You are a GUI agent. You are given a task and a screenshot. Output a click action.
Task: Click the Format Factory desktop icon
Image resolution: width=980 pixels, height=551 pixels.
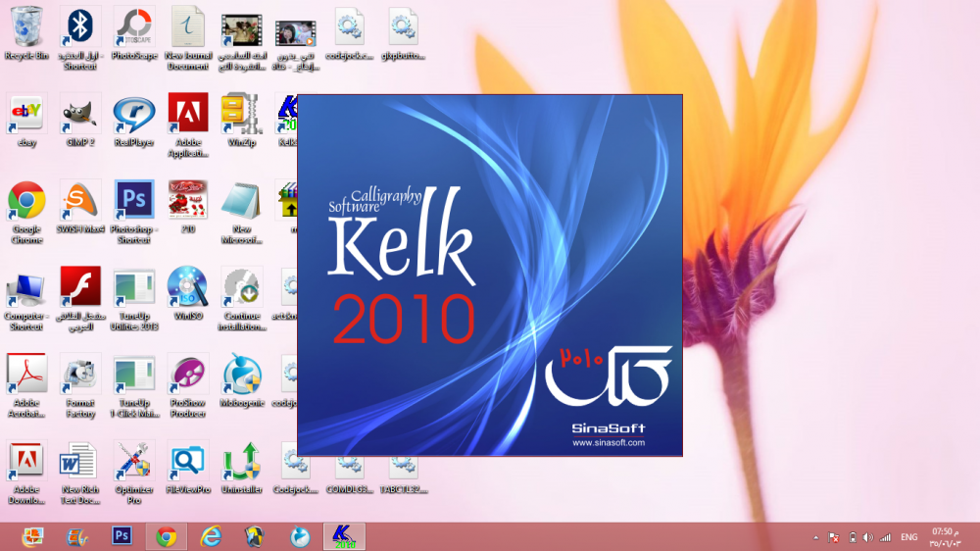[80, 376]
